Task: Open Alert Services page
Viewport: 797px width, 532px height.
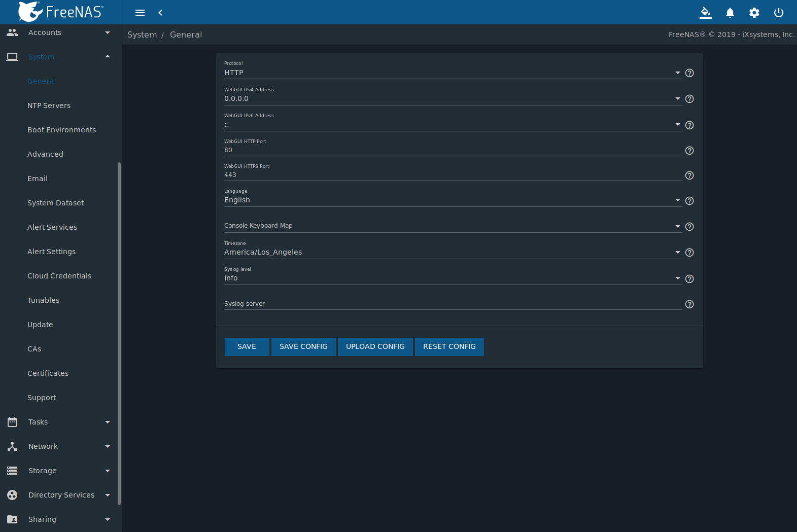Action: [52, 227]
